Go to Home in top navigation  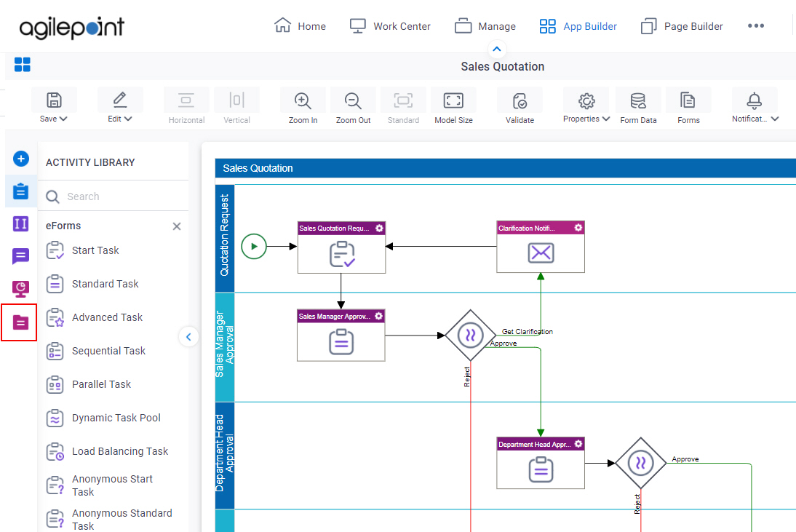pos(300,26)
